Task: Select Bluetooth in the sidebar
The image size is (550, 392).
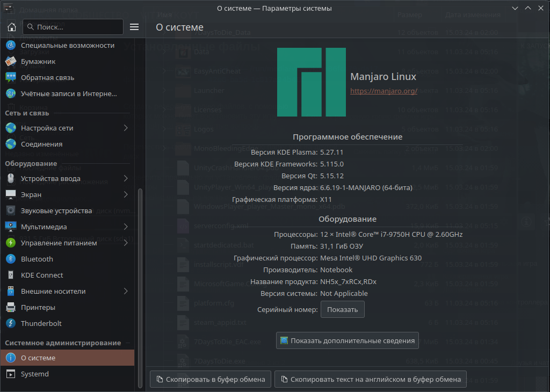Action: click(x=67, y=259)
